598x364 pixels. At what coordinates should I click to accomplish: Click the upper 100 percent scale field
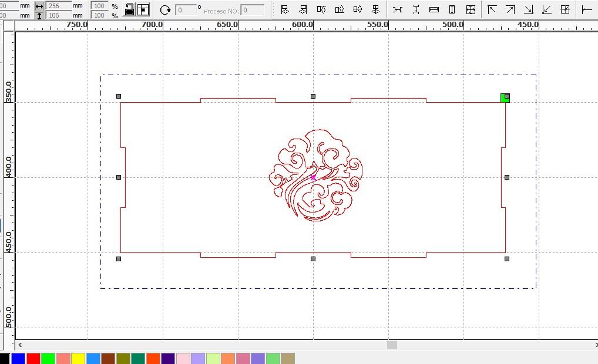[x=99, y=6]
